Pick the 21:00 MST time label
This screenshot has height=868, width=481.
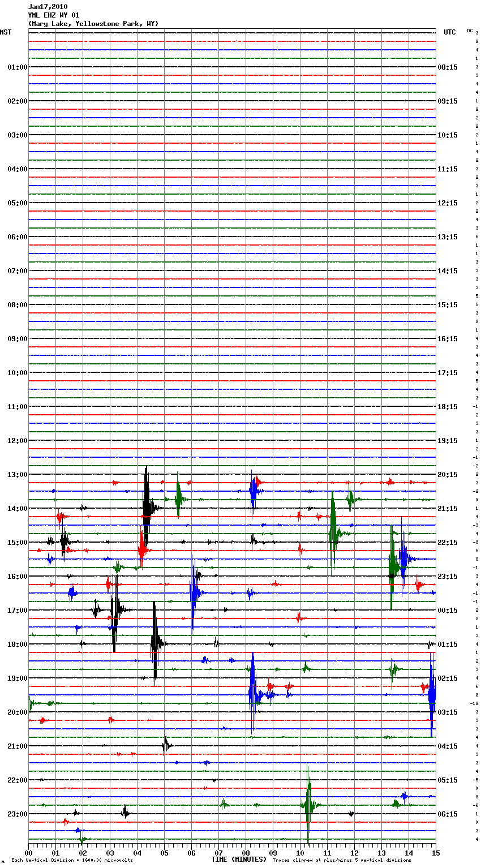18,746
